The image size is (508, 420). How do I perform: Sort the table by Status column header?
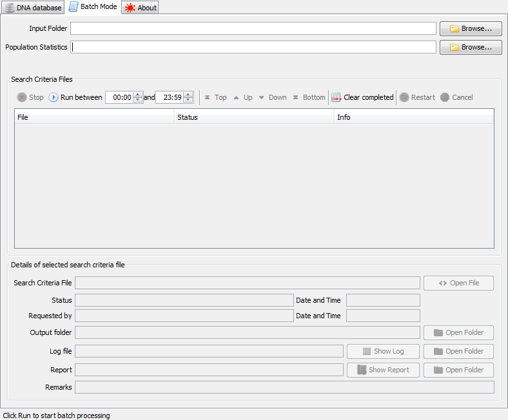pyautogui.click(x=254, y=117)
